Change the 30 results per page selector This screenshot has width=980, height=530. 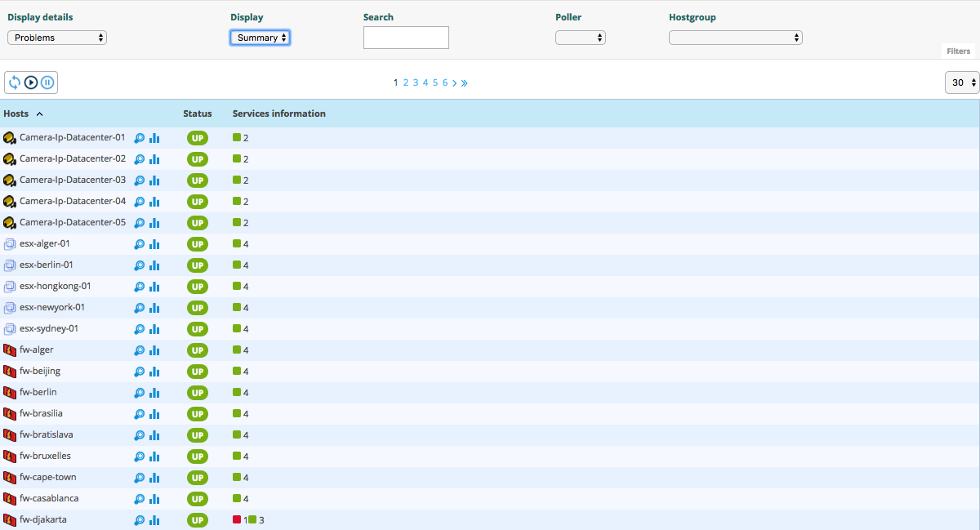point(961,82)
